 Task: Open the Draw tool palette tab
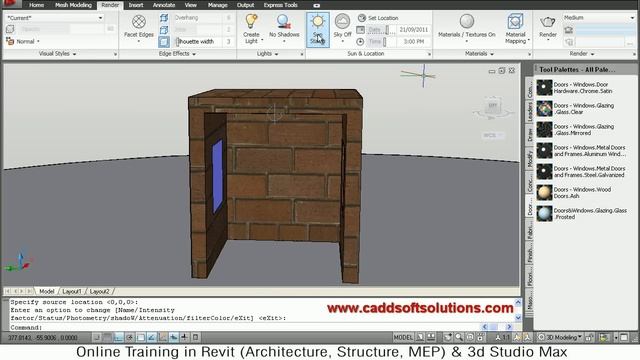tap(529, 135)
